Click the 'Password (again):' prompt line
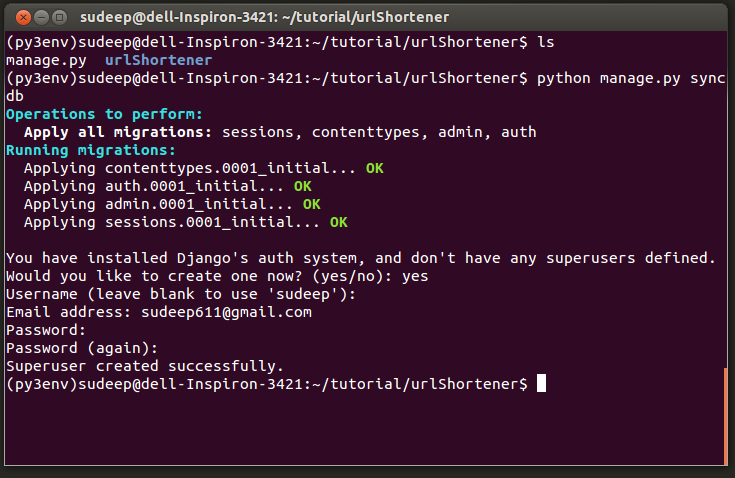The width and height of the screenshot is (735, 478). (82, 348)
